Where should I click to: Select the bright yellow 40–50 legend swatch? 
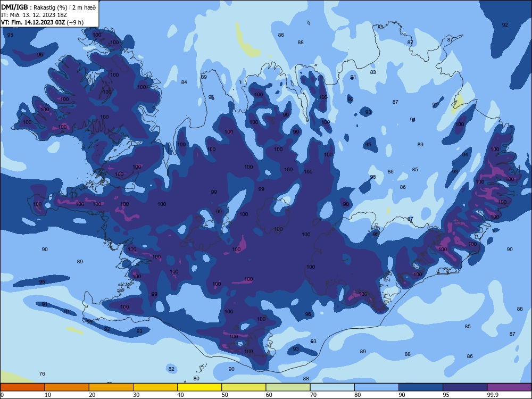pyautogui.click(x=199, y=387)
